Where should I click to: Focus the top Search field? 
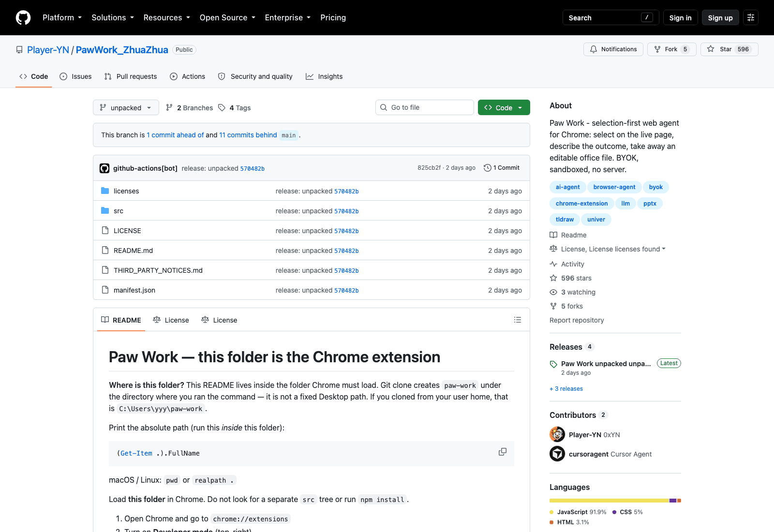click(x=611, y=17)
